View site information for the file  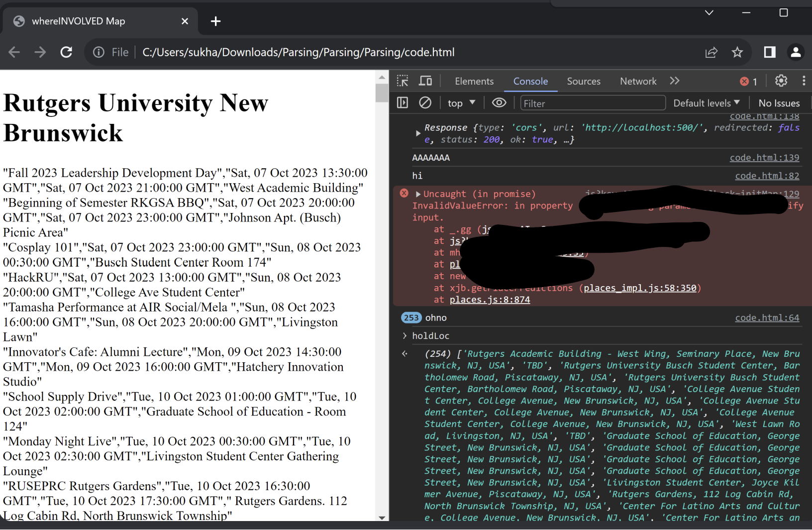(x=99, y=52)
